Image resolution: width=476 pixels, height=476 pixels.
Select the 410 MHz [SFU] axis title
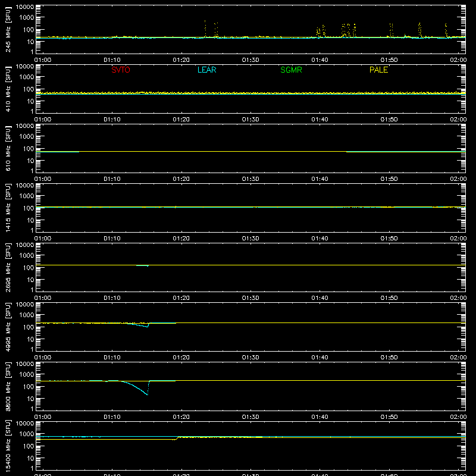[8, 89]
